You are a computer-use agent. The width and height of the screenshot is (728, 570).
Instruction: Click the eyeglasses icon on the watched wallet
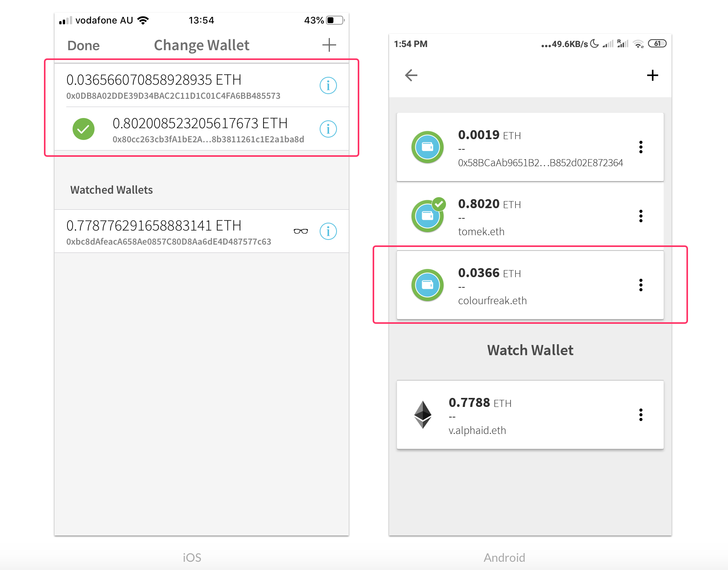(300, 231)
